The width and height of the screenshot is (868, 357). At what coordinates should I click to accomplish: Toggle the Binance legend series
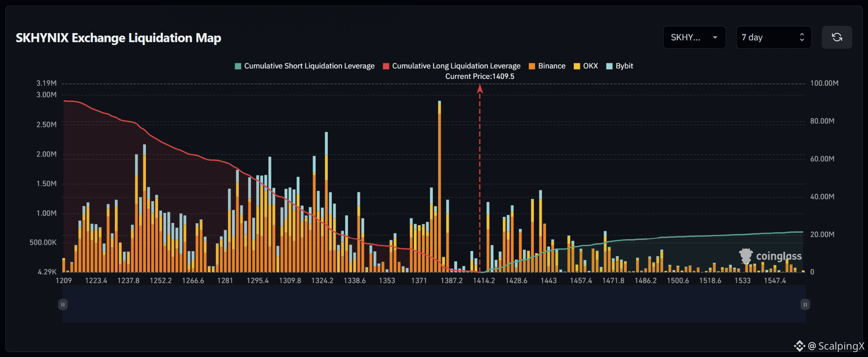pyautogui.click(x=547, y=66)
